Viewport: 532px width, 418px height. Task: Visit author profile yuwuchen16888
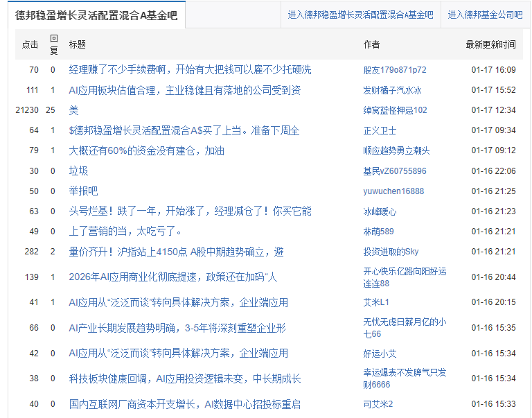[x=393, y=191]
